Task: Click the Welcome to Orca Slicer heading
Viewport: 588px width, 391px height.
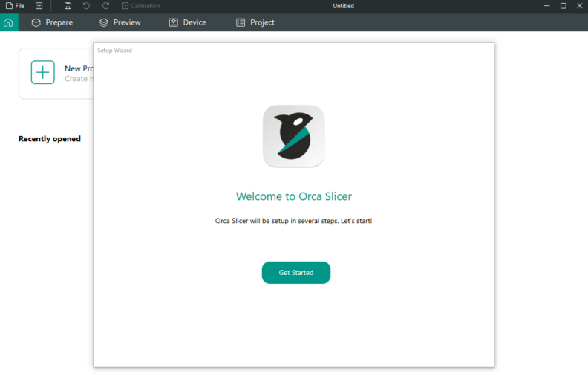Action: [293, 196]
